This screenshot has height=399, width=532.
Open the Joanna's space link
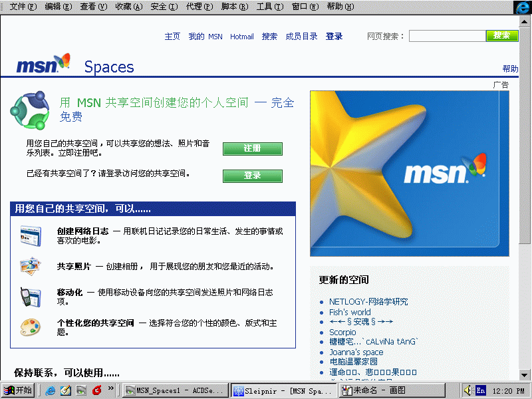coord(356,352)
